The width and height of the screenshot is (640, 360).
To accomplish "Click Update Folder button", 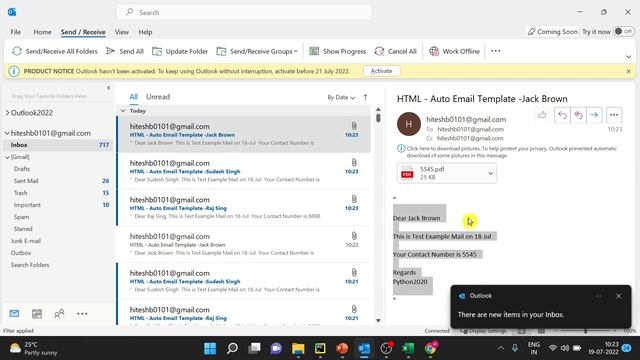I will tap(180, 51).
